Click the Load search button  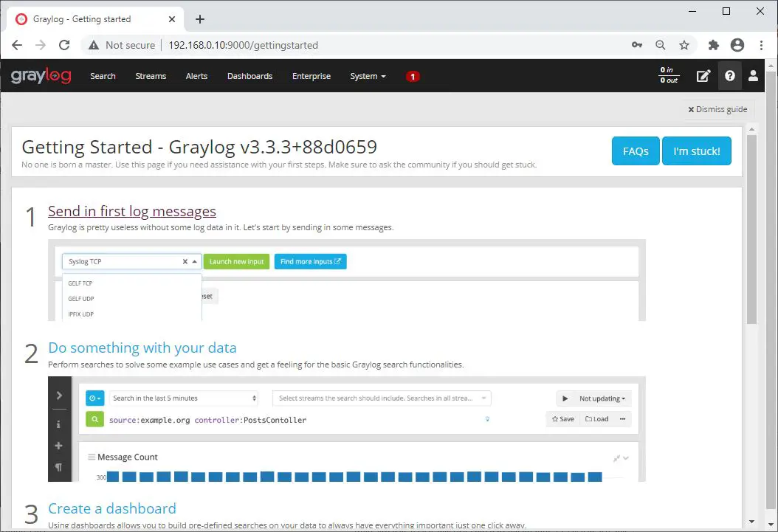click(x=596, y=419)
